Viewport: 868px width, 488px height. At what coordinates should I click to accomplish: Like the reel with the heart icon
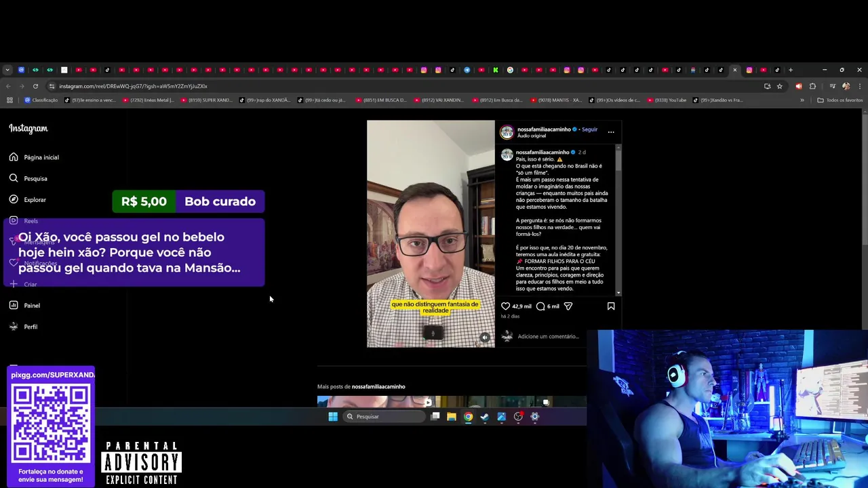pos(505,306)
